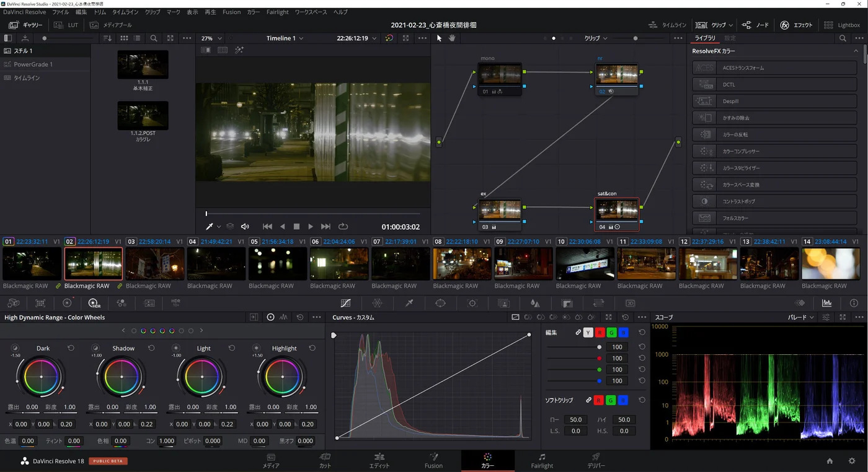
Task: Open the HDR color wheels palette
Action: click(x=94, y=303)
